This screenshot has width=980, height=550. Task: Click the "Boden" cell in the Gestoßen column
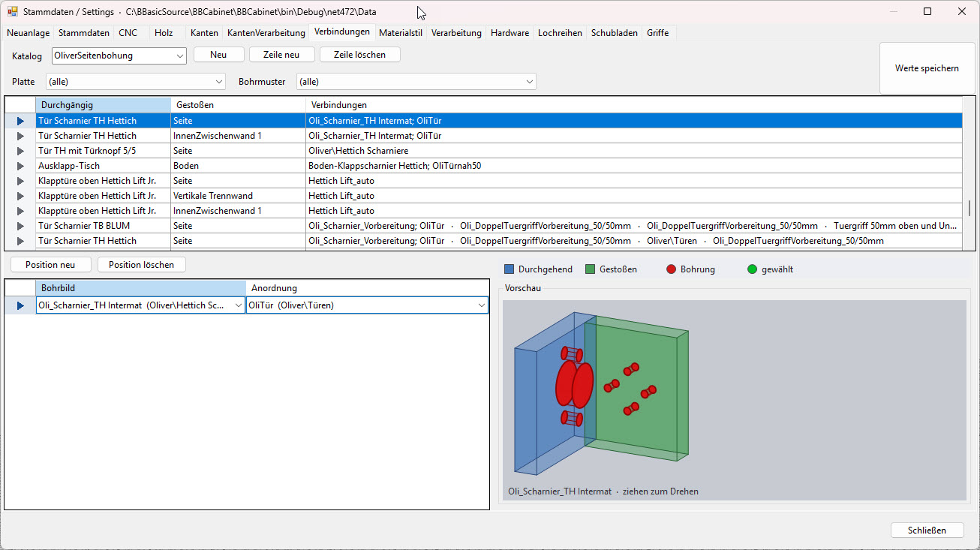pos(239,166)
